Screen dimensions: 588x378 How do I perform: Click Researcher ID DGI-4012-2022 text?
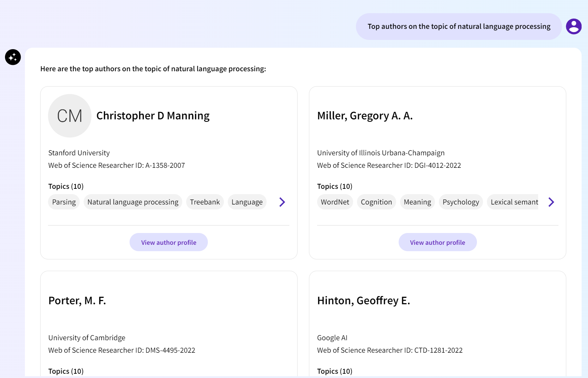(x=389, y=165)
